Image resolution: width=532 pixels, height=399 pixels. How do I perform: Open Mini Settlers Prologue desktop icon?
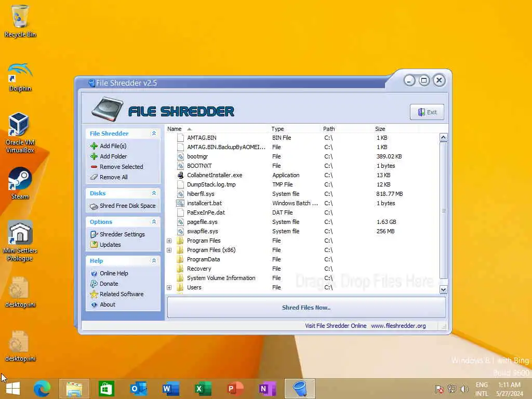20,241
